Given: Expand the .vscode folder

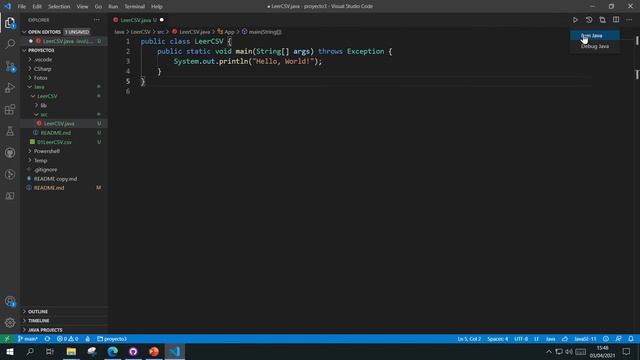Looking at the screenshot, I should pos(43,60).
